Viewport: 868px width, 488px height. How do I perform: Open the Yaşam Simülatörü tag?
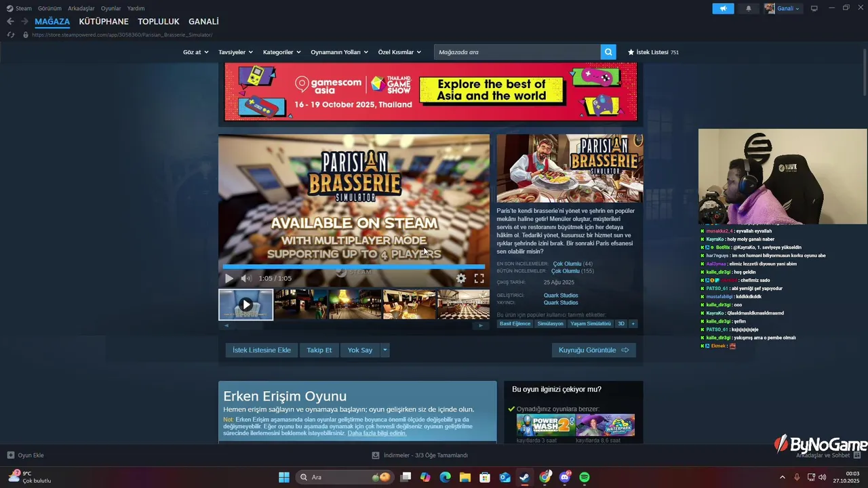point(591,324)
